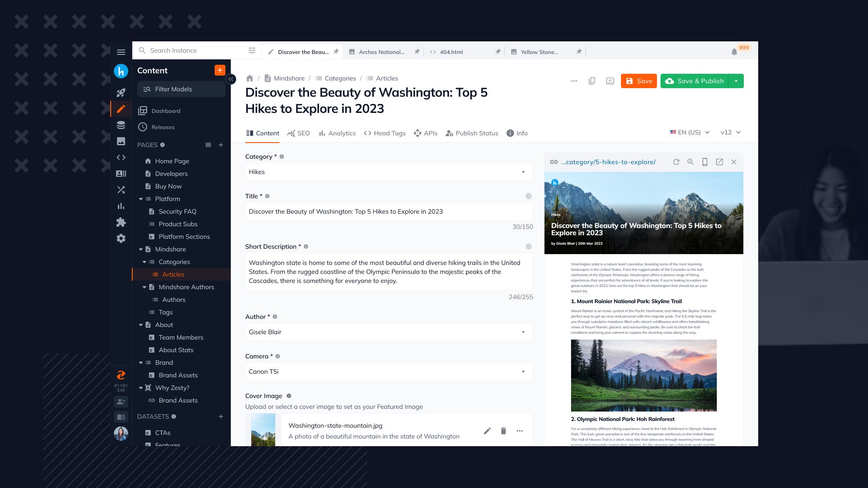Screen dimensions: 868x488
Task: Expand the Platform pages section
Action: 141,198
